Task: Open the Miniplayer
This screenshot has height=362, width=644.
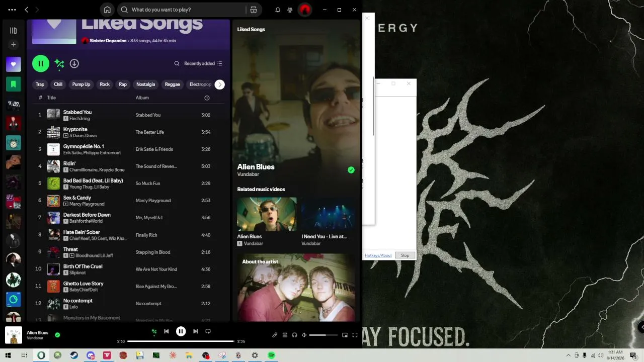Action: (345, 335)
